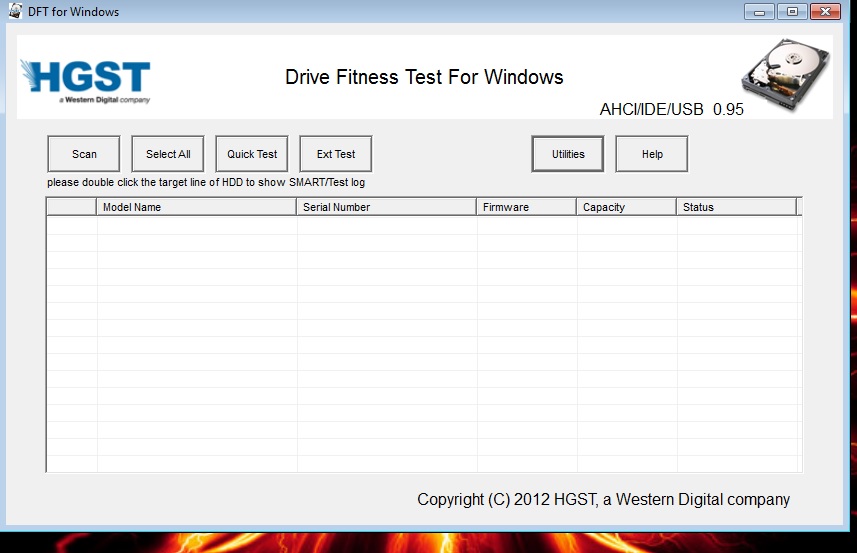Screen dimensions: 857x553
Task: Click the DFT app icon in title bar
Action: click(x=15, y=11)
